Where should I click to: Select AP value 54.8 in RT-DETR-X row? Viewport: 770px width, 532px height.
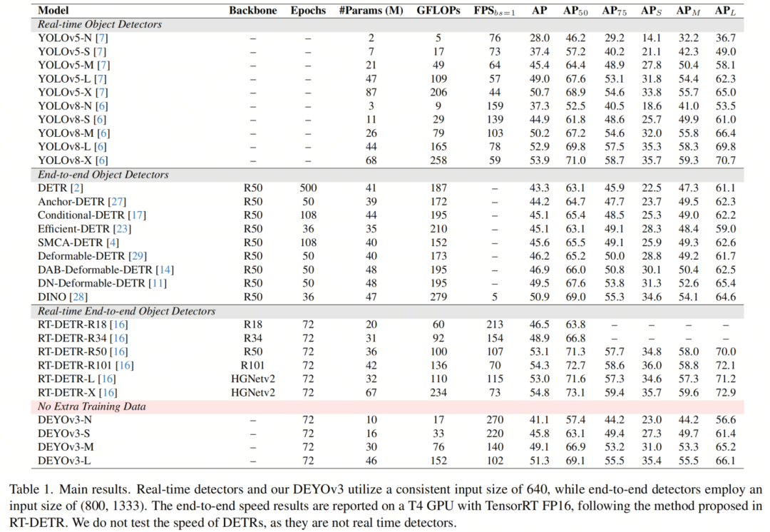tap(539, 393)
